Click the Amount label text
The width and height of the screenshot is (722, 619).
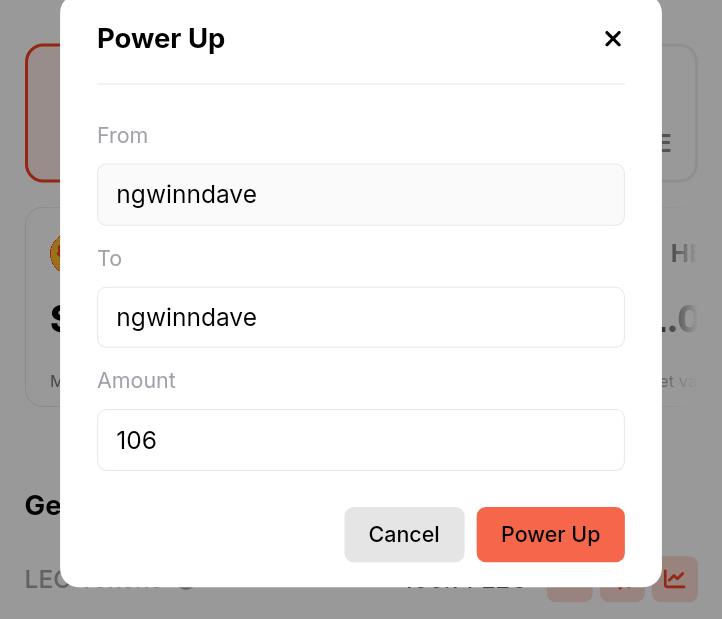136,380
